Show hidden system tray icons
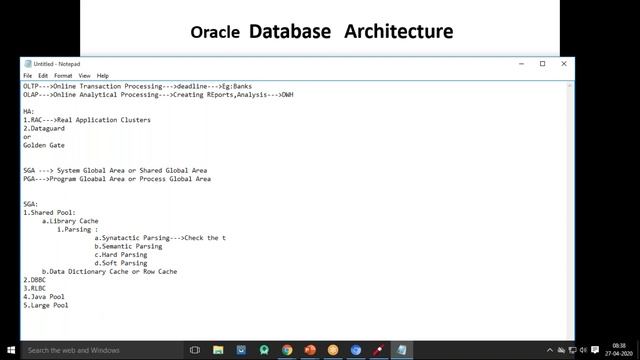Viewport: 640px width, 360px height. coord(550,350)
